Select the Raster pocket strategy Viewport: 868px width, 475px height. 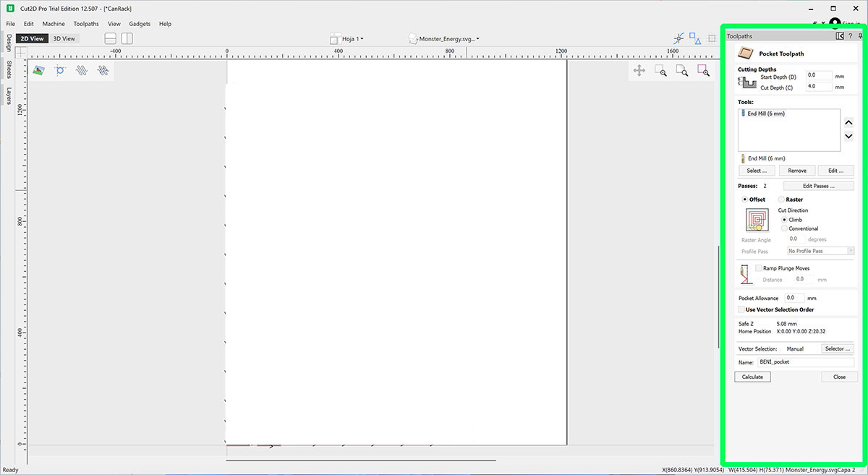(x=781, y=200)
